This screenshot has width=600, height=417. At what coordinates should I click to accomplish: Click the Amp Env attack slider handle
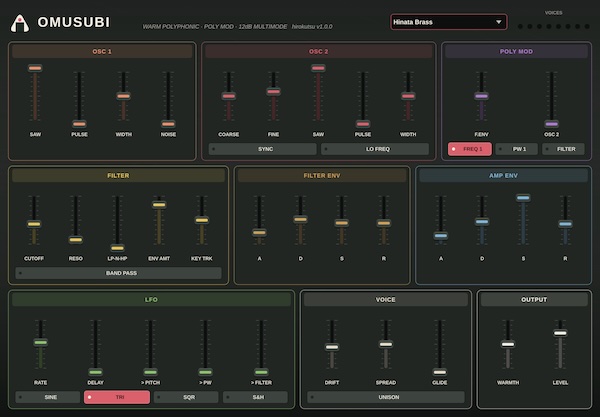point(440,236)
